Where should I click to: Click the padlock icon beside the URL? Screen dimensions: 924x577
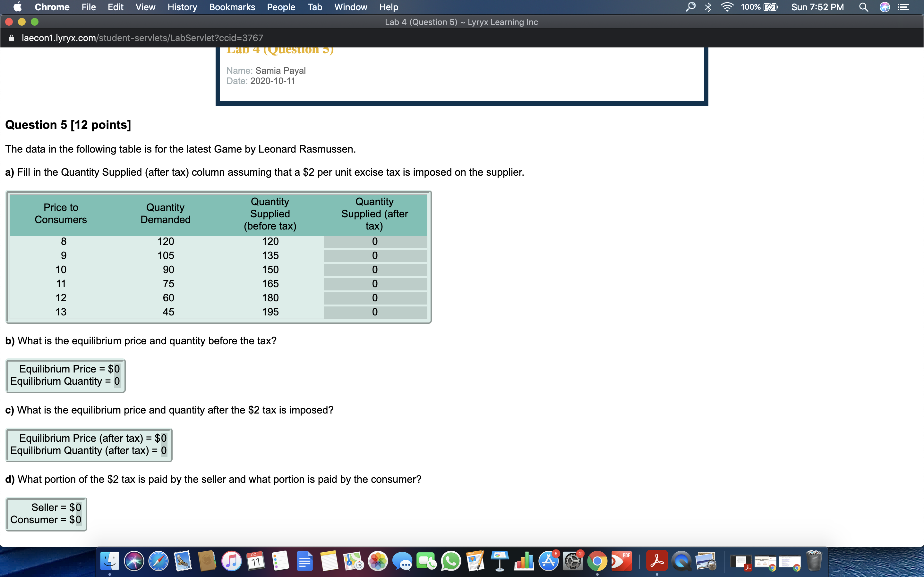click(12, 38)
